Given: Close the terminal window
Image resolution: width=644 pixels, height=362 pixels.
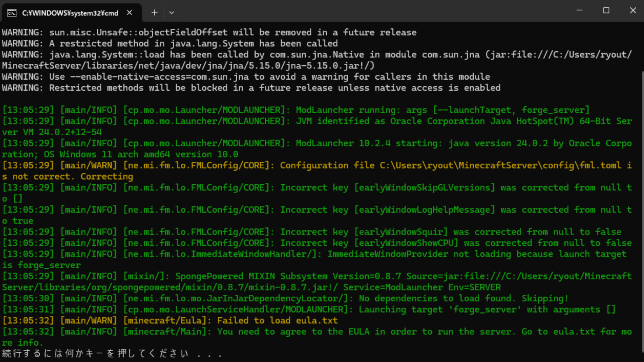Looking at the screenshot, I should pos(633,10).
